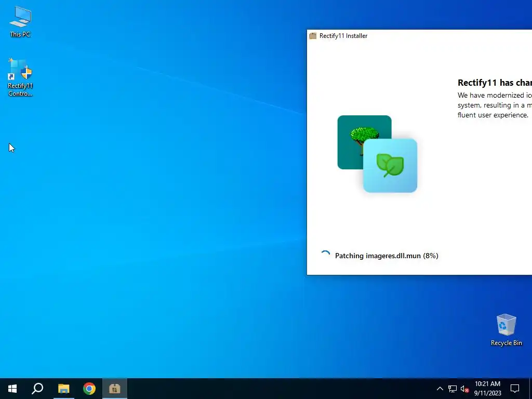Open the This PC desktop icon

click(20, 21)
